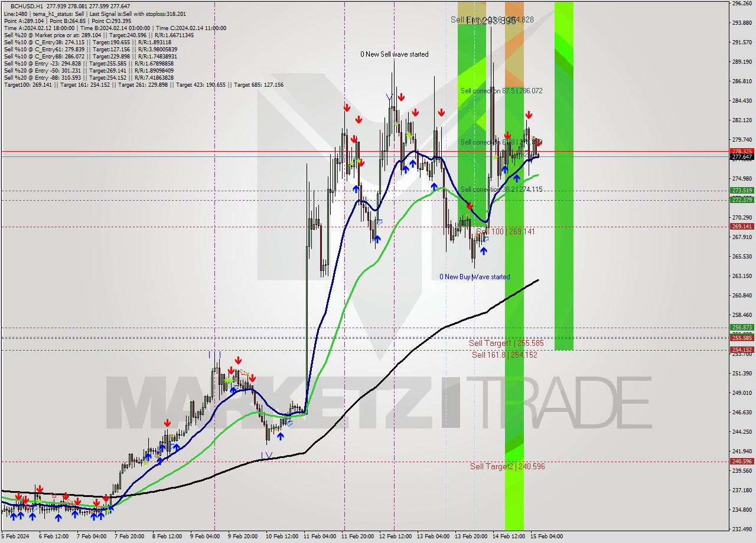756x543 pixels.
Task: Click the 'Sell 100 | 269.141' label
Action: coord(506,231)
